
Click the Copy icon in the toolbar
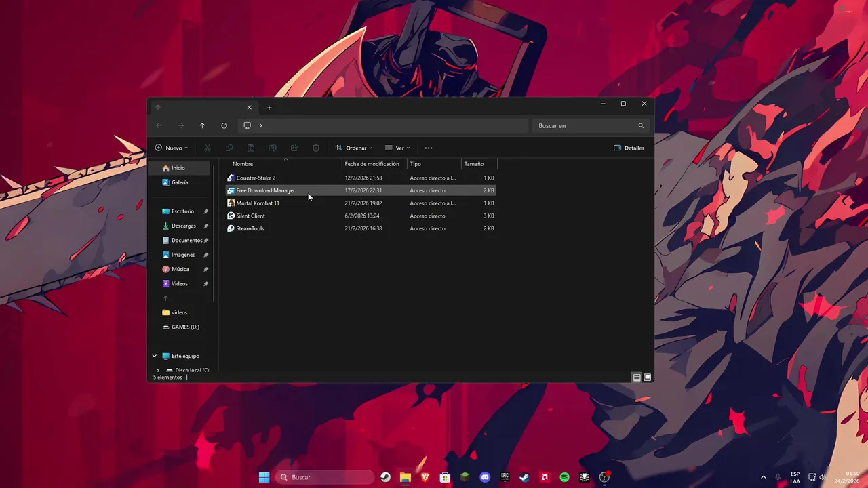(x=229, y=148)
